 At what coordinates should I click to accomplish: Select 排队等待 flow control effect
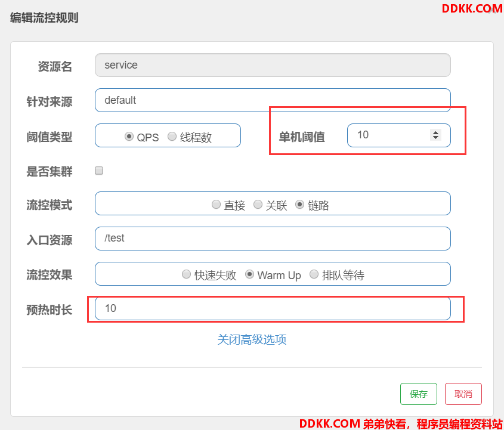[x=314, y=274]
